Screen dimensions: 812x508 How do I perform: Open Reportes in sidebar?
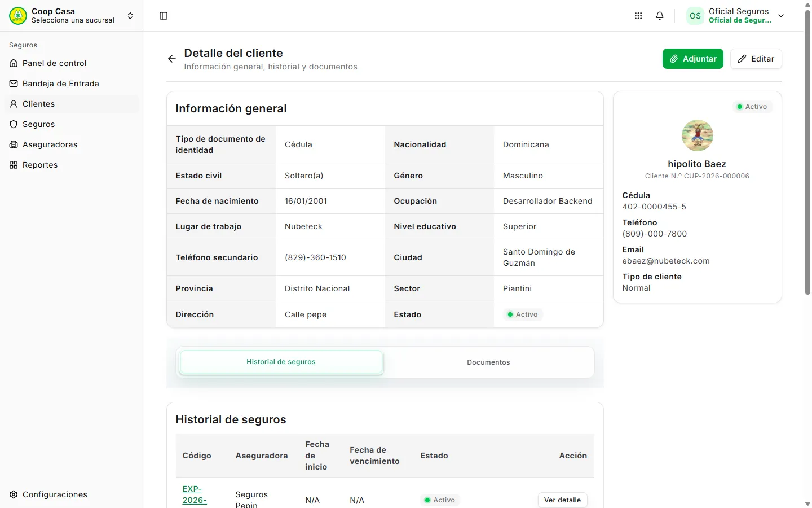tap(72, 165)
